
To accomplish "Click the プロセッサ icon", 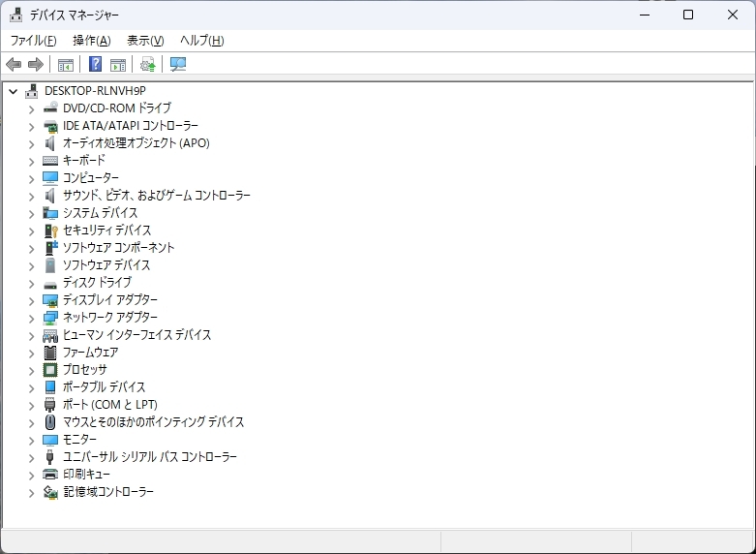I will coord(50,370).
